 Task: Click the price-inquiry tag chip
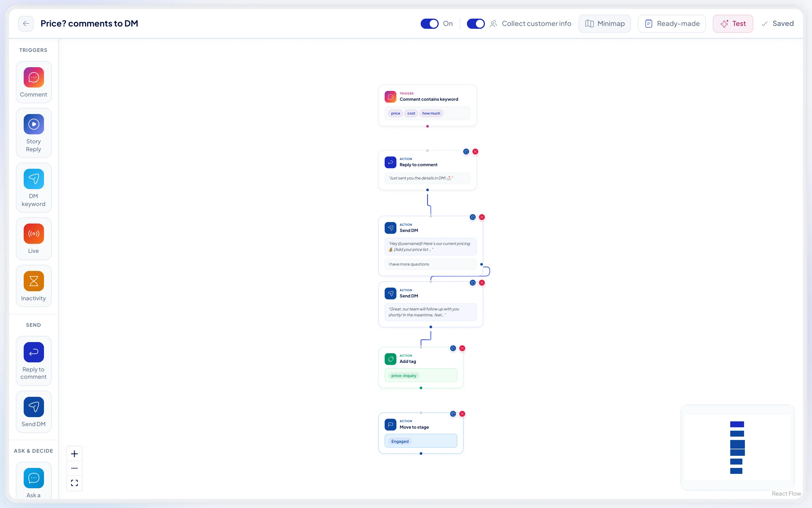pos(404,376)
